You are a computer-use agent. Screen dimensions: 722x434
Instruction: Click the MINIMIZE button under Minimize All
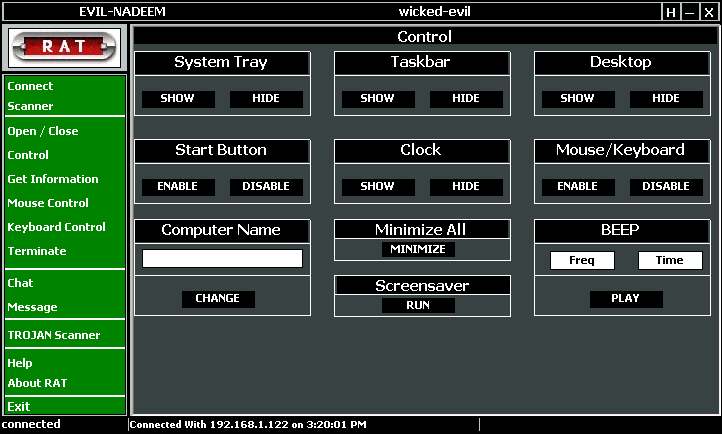[x=418, y=250]
